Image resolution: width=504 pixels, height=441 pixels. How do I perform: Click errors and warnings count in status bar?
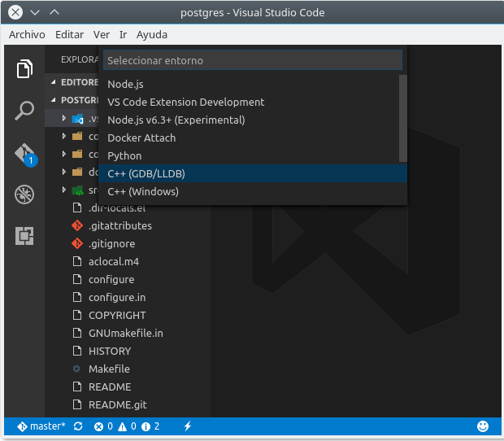(x=127, y=426)
